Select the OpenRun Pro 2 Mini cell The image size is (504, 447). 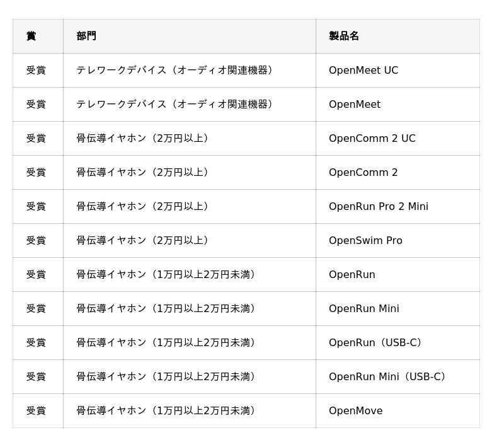[x=378, y=206]
